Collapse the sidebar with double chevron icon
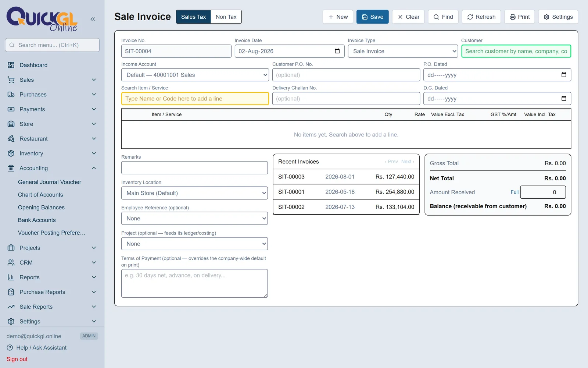Viewport: 588px width, 368px height. (x=93, y=19)
